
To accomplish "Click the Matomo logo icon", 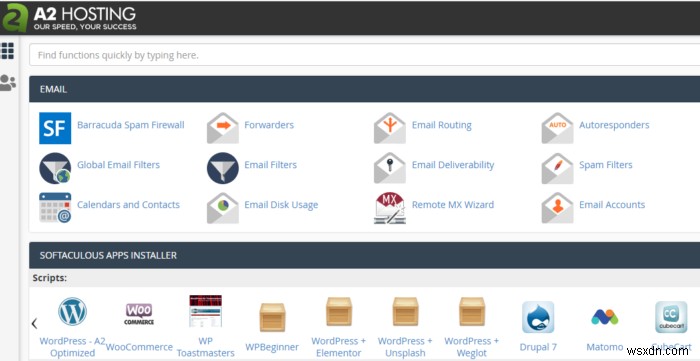I will (x=604, y=317).
